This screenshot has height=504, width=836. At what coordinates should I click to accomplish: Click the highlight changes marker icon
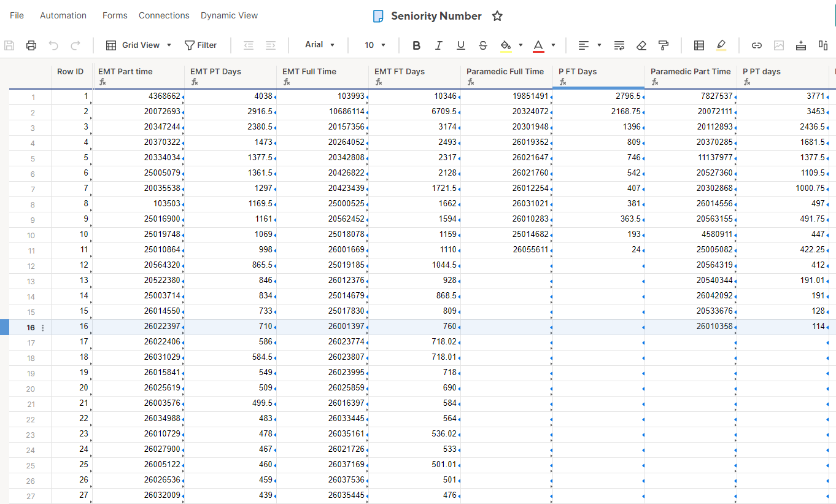tap(721, 45)
